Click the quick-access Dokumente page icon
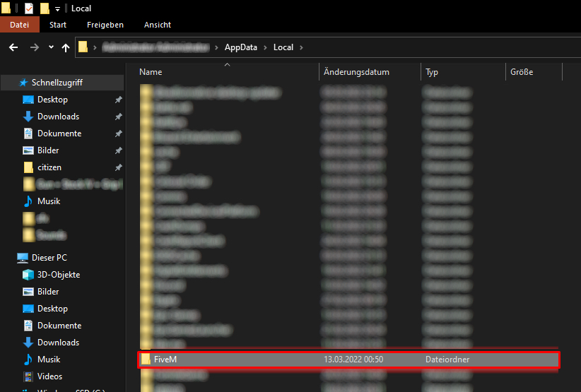This screenshot has width=581, height=392. [28, 133]
